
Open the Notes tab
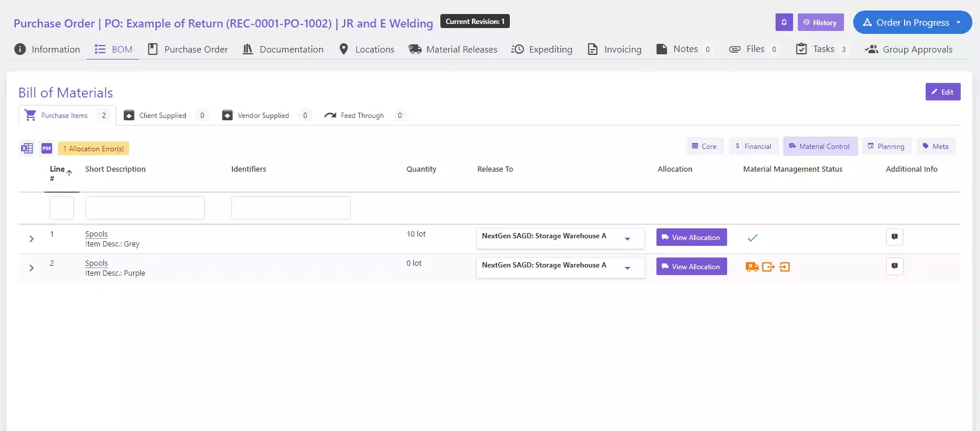683,49
